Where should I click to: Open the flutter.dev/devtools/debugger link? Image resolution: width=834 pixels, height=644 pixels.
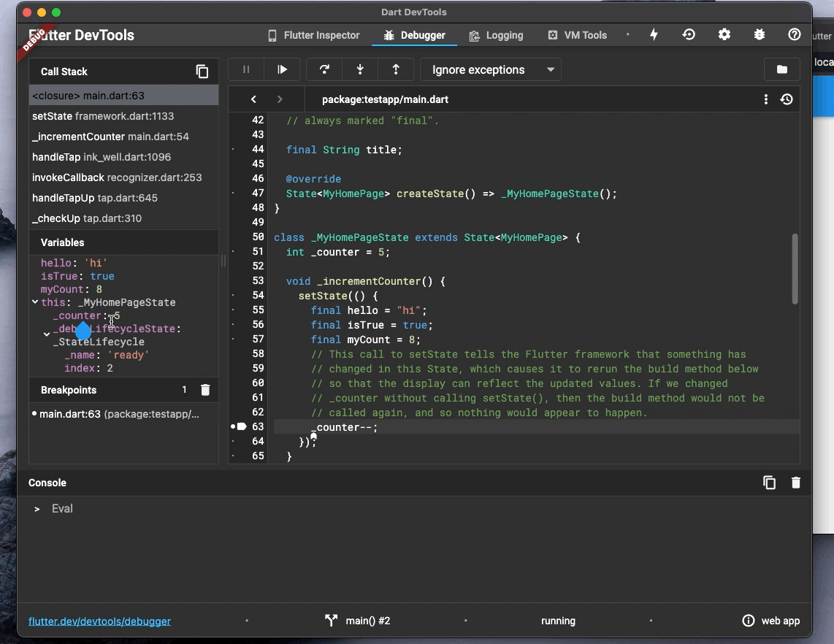click(x=99, y=621)
